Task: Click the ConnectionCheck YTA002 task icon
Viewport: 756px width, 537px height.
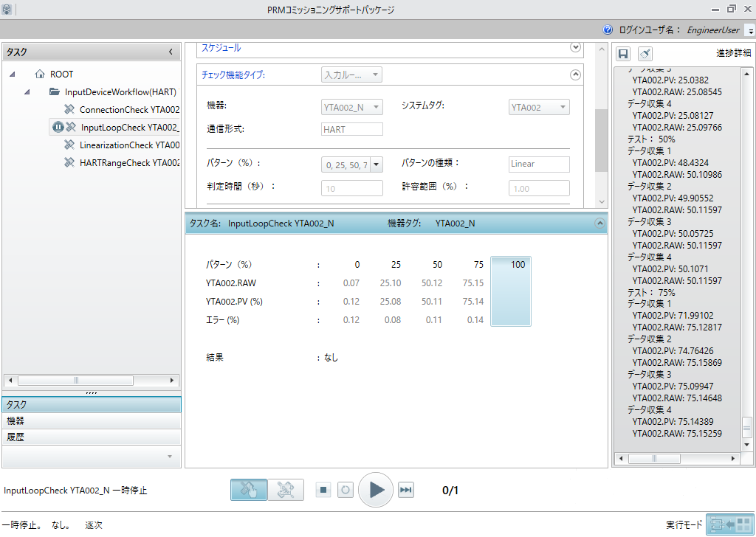Action: (x=69, y=109)
